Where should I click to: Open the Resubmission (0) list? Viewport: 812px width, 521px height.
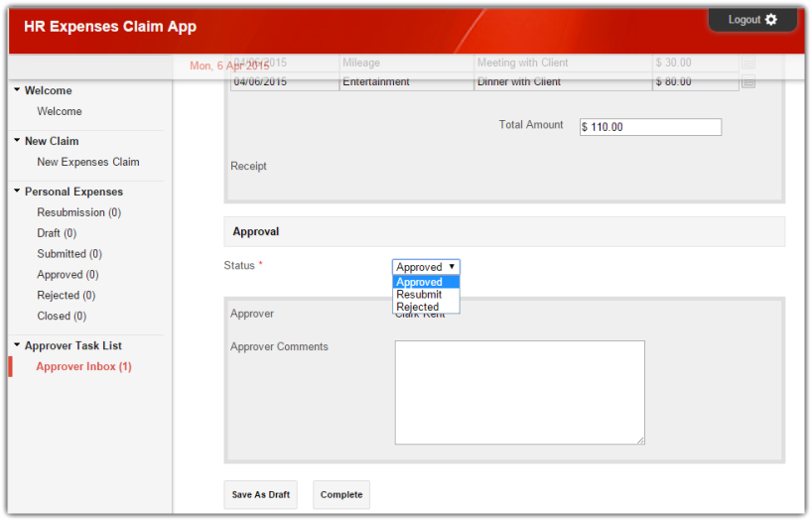[78, 212]
